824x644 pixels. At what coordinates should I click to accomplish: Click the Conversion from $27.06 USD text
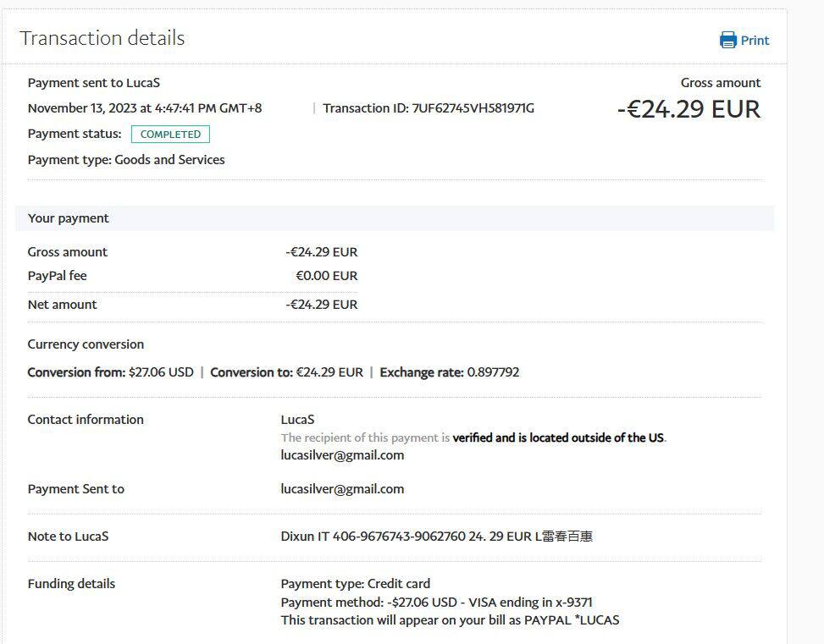[110, 372]
